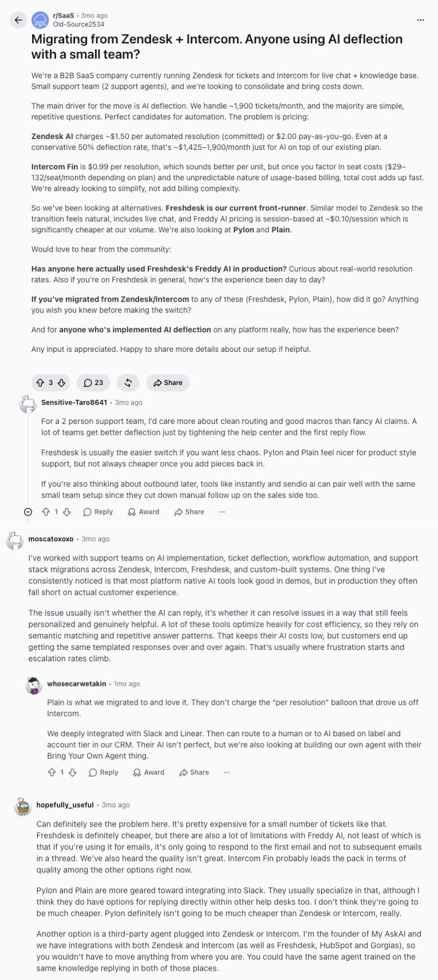
Task: Collapse the Sensitive-Taro8641 comment thread
Action: click(28, 512)
